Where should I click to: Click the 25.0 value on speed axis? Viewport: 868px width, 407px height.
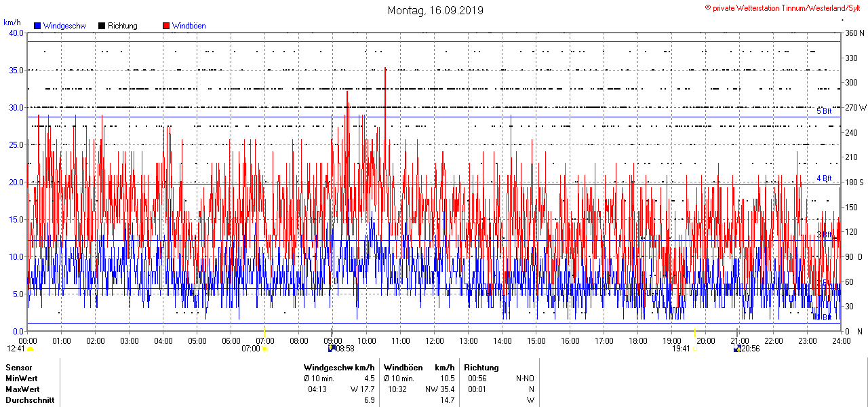[x=16, y=144]
